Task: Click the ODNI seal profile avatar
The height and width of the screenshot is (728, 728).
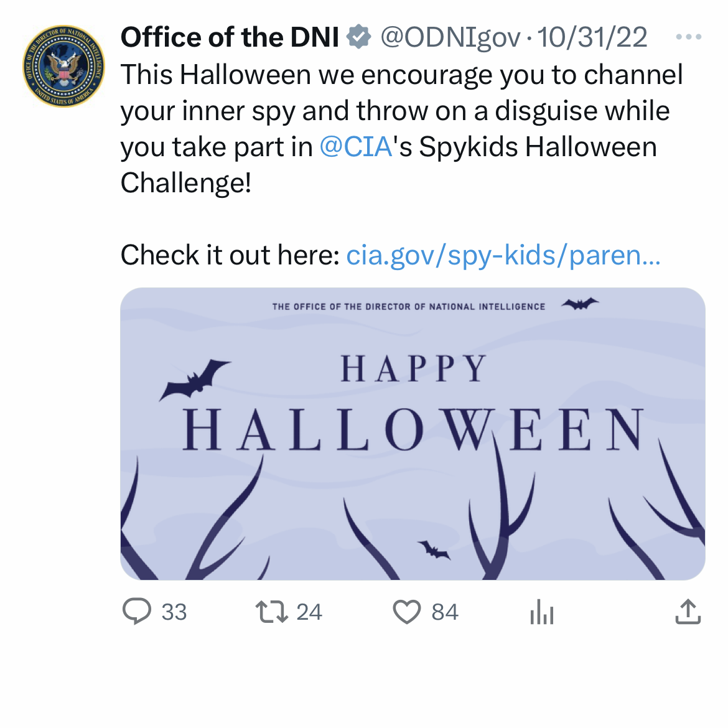Action: point(63,66)
